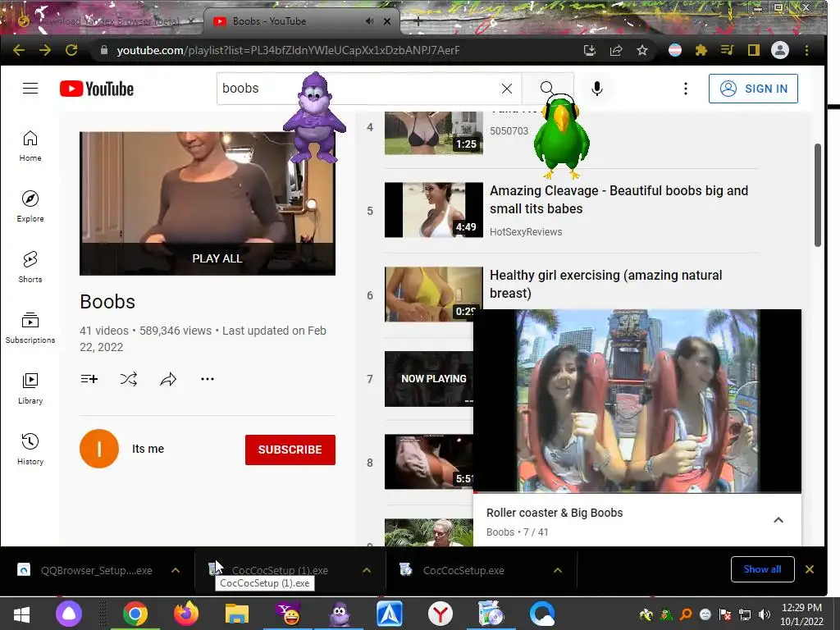Viewport: 840px width, 630px height.
Task: Clear the search query with the X
Action: [x=507, y=89]
